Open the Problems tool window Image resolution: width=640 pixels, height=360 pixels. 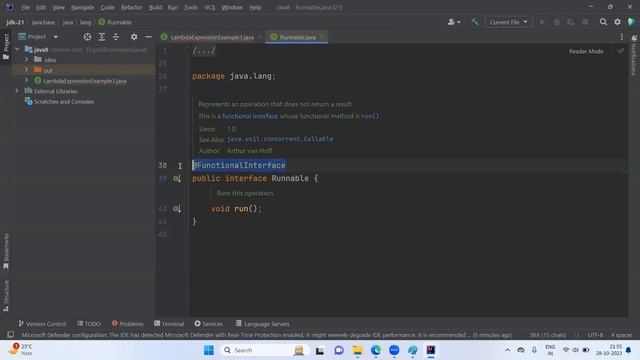(127, 324)
